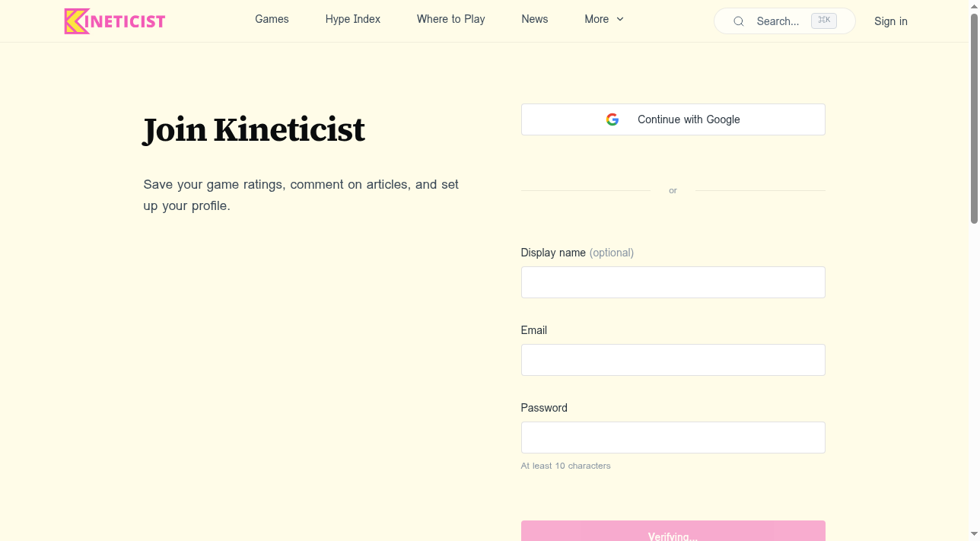The width and height of the screenshot is (980, 541).
Task: Focus the Password input field
Action: click(x=673, y=438)
